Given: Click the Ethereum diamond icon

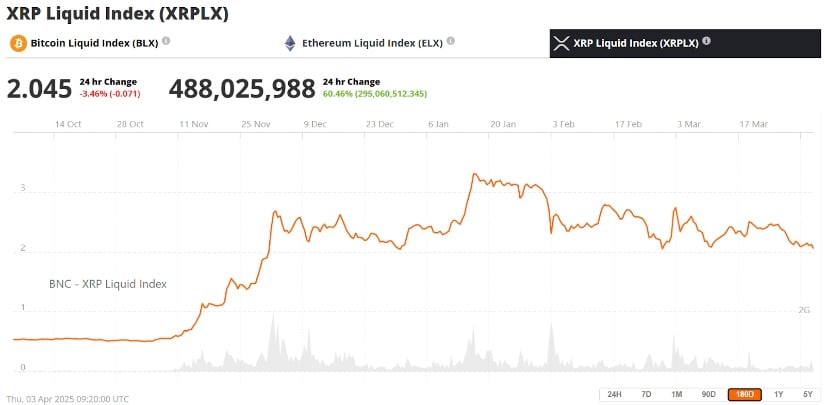Looking at the screenshot, I should (x=291, y=43).
